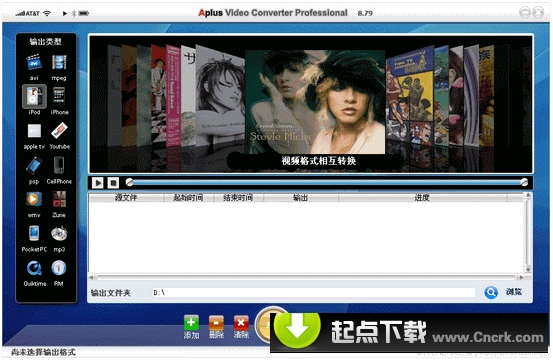Click the black-and-white portrait cover thumbnail
The image size is (553, 363).
[x=220, y=96]
